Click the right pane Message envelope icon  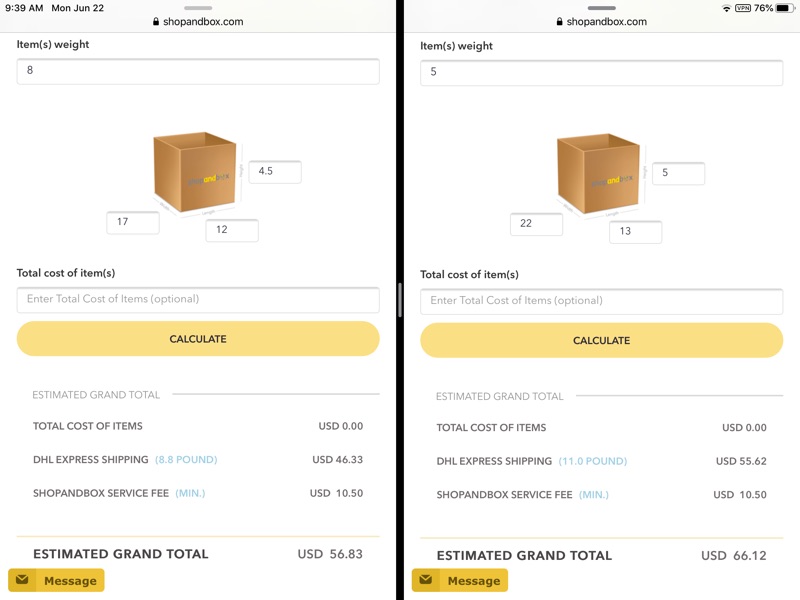(426, 580)
